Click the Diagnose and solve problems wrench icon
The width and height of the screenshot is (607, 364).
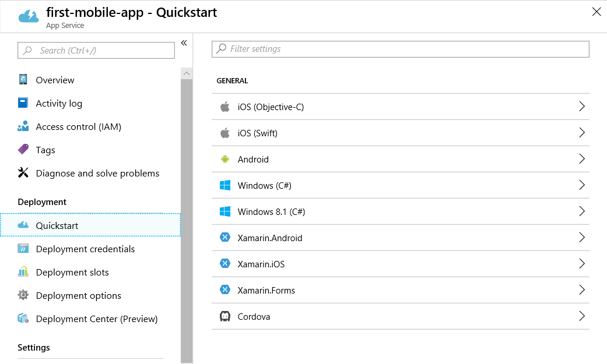pos(23,172)
